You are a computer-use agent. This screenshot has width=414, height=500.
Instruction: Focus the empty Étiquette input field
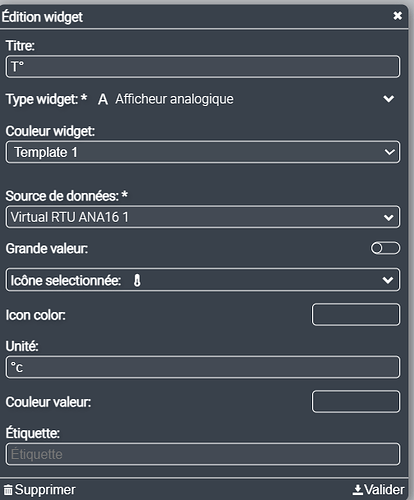pyautogui.click(x=203, y=454)
